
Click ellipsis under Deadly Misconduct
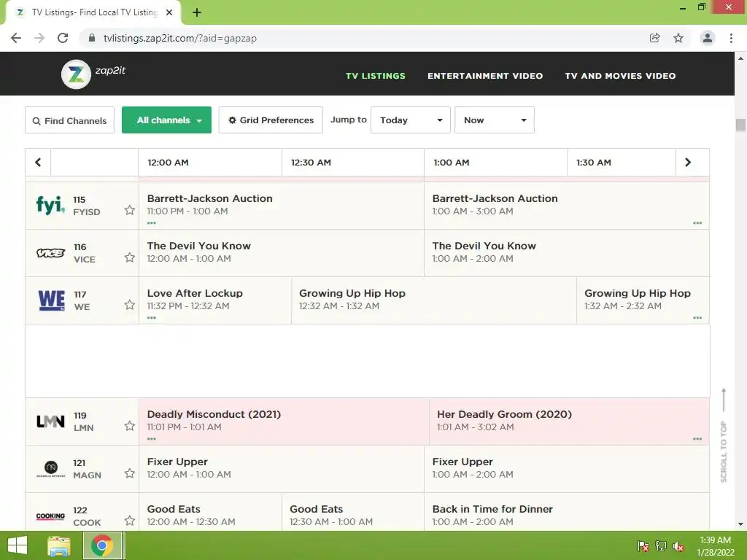(x=152, y=438)
